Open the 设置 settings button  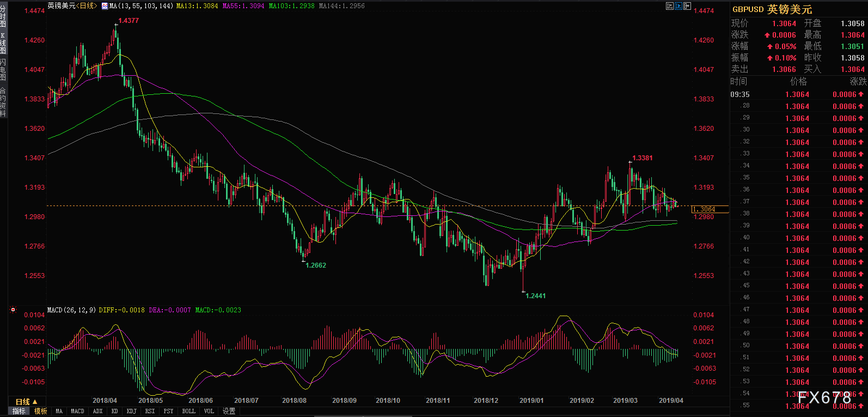click(x=229, y=411)
